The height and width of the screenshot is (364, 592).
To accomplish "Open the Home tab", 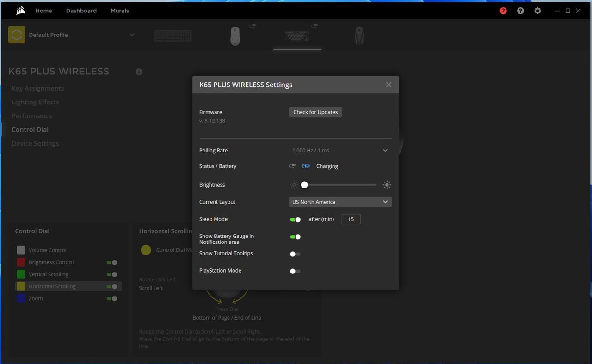I will 43,11.
